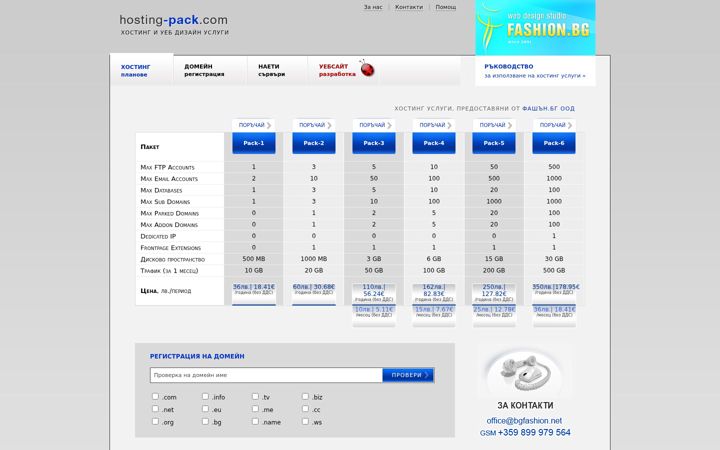Image resolution: width=720 pixels, height=450 pixels.
Task: Check the .net domain checkbox
Action: point(155,409)
